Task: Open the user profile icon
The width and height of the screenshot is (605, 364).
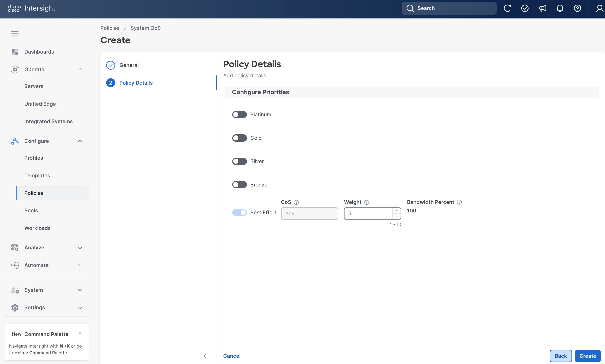Action: coord(600,8)
